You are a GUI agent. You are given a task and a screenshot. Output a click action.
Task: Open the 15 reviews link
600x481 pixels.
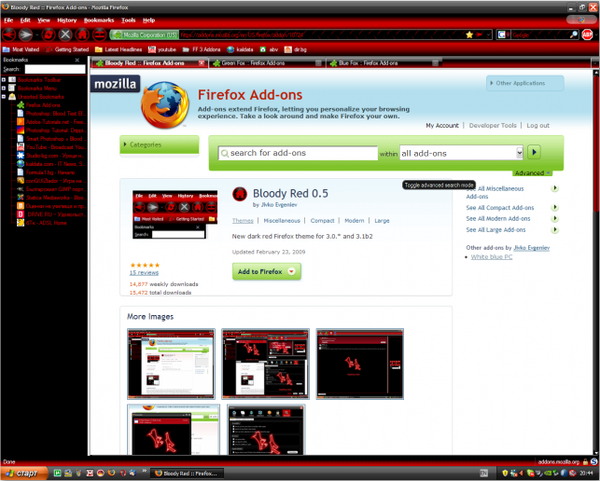pyautogui.click(x=144, y=273)
